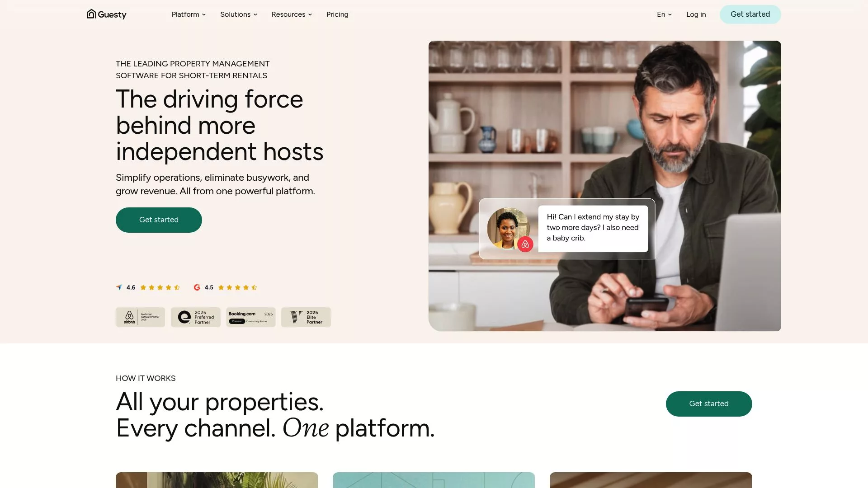Expand the Resources dropdown menu

click(292, 14)
